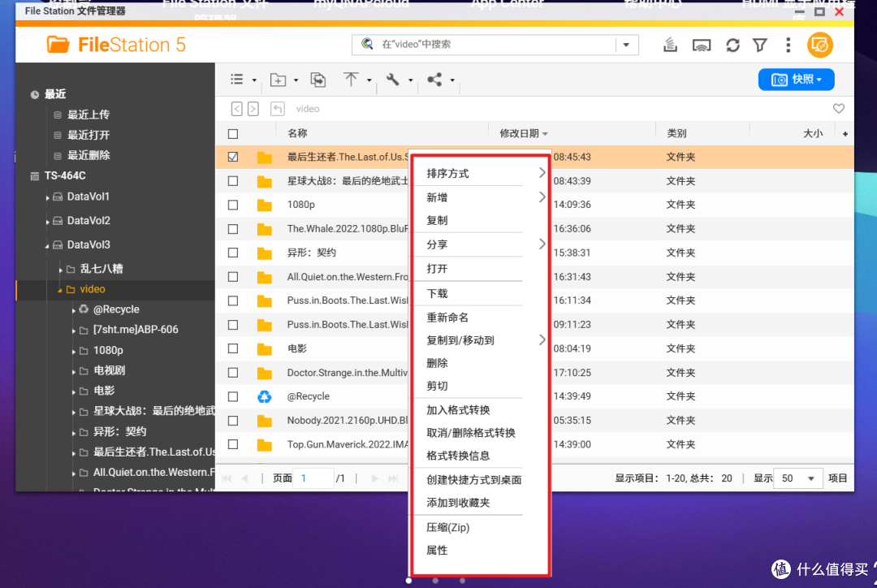Viewport: 877px width, 588px height.
Task: Select 添加到收藏夹 in the context menu
Action: pyautogui.click(x=458, y=503)
